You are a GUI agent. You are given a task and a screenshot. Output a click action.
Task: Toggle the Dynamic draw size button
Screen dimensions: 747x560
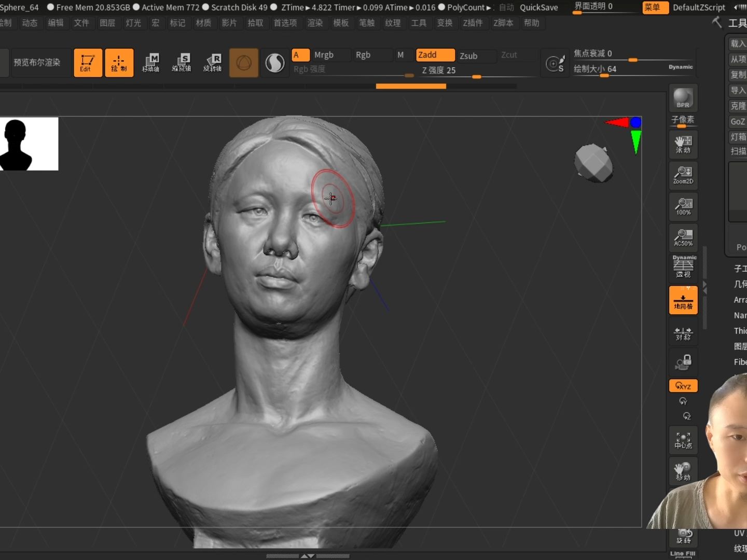(681, 67)
